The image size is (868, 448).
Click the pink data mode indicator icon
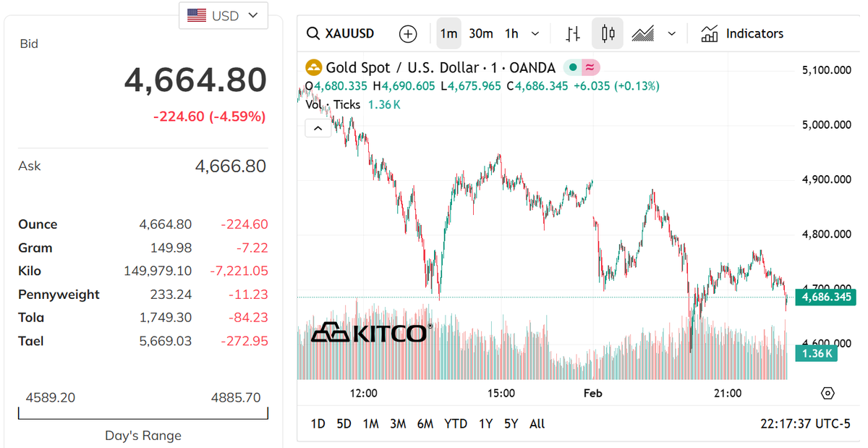coord(590,68)
